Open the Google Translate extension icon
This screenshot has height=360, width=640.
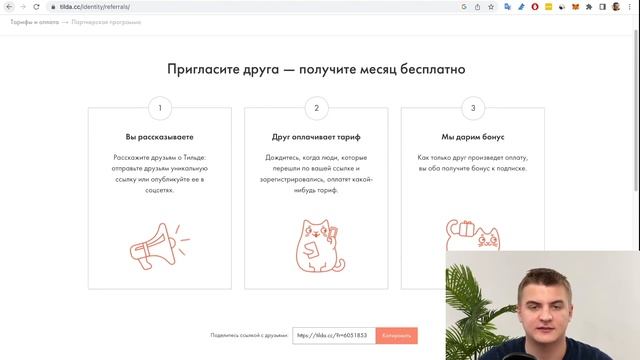tap(507, 7)
